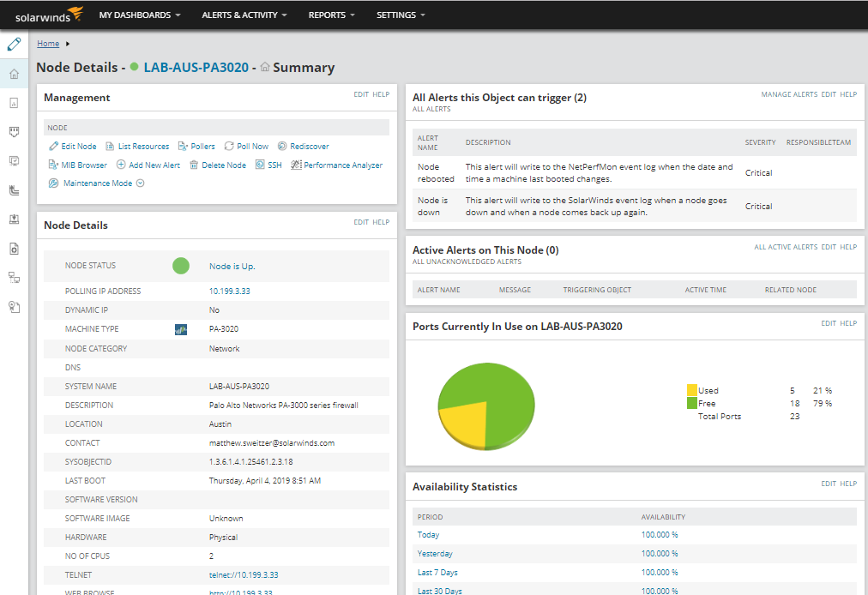Click the List Resources icon
The image size is (868, 595).
coord(110,146)
